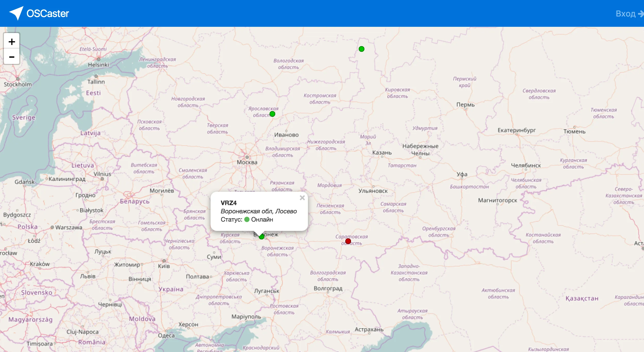Click the green status dot inside the VRZ4 popup

pos(247,220)
